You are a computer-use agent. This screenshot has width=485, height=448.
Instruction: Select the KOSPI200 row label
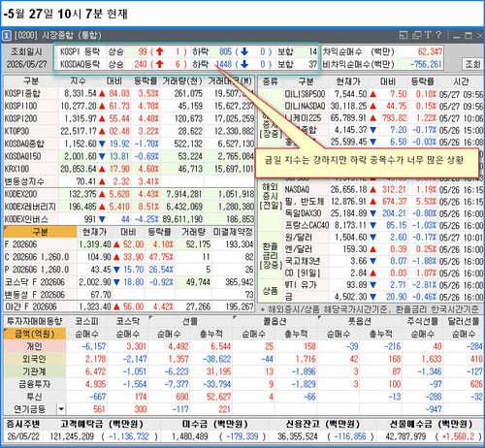pos(20,118)
